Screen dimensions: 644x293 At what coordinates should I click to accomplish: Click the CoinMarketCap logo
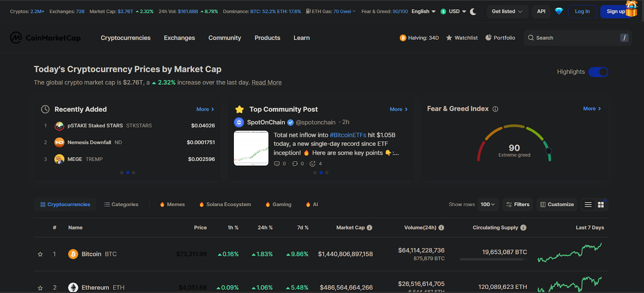point(45,38)
